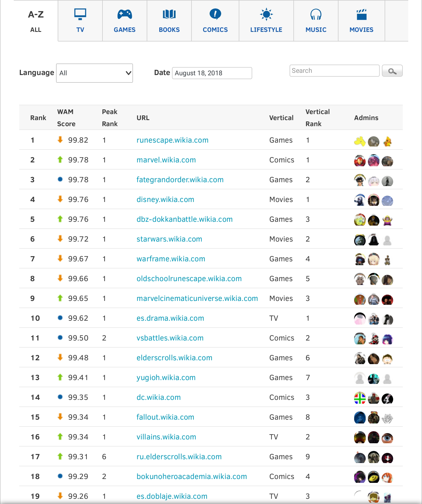The image size is (422, 504).
Task: Visit warframe.wikia.com
Action: click(x=171, y=259)
